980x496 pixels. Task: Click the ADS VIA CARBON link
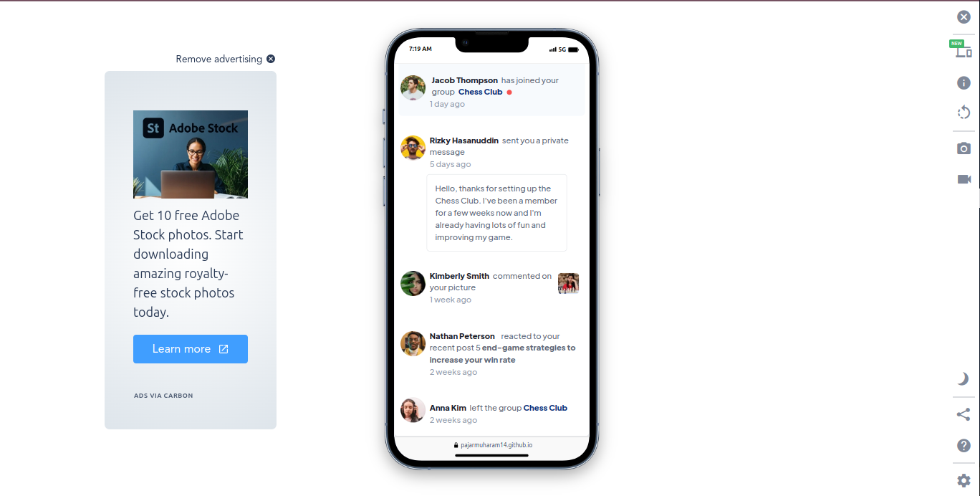(x=163, y=396)
